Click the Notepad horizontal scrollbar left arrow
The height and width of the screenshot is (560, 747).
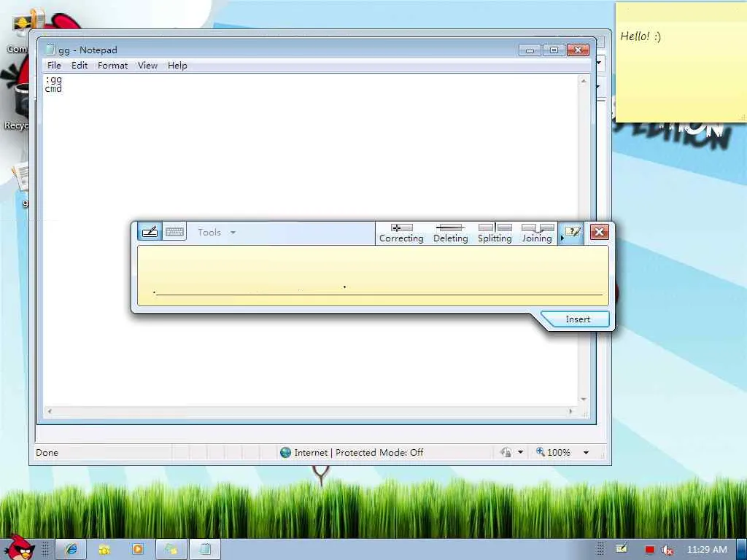pyautogui.click(x=50, y=411)
